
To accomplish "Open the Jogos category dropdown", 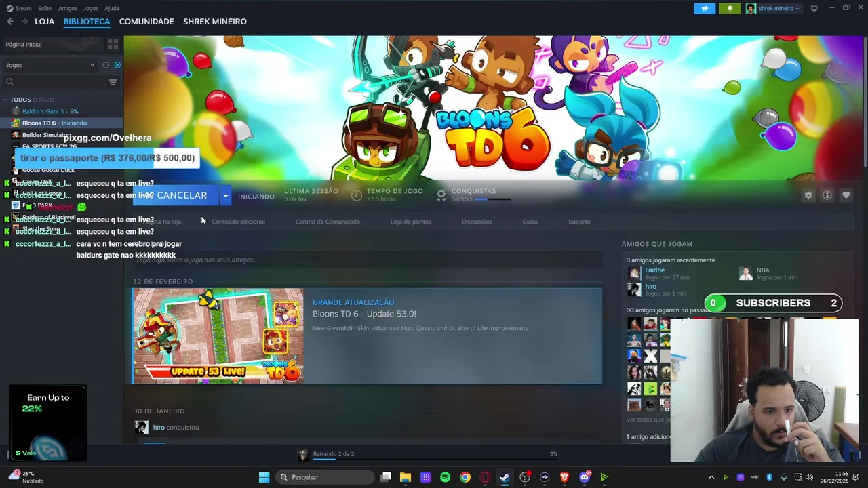I will pyautogui.click(x=50, y=65).
